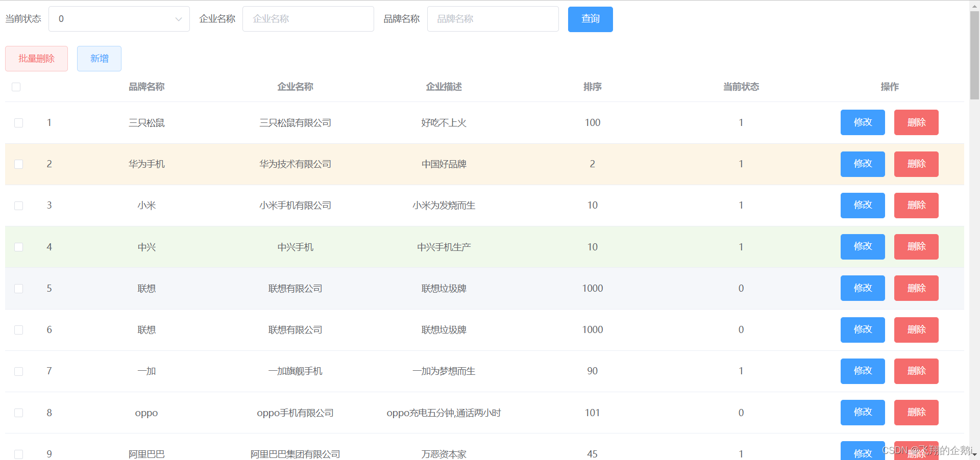This screenshot has width=980, height=460.
Task: Click 修改 for the 中兴 row
Action: [x=863, y=247]
